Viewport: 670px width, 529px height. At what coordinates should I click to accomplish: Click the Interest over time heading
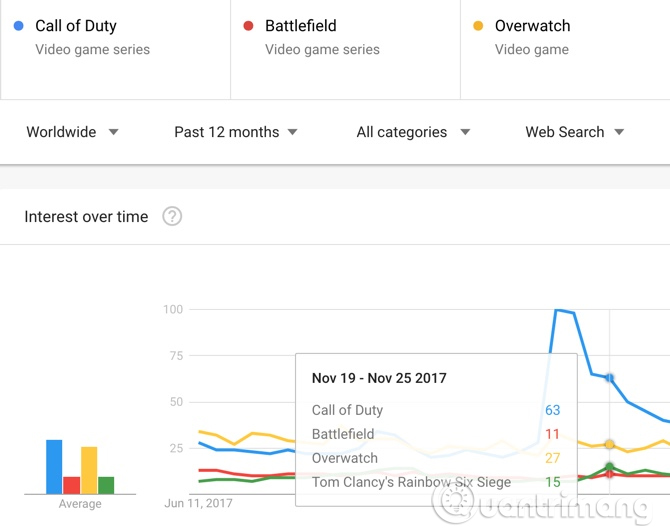(x=86, y=217)
